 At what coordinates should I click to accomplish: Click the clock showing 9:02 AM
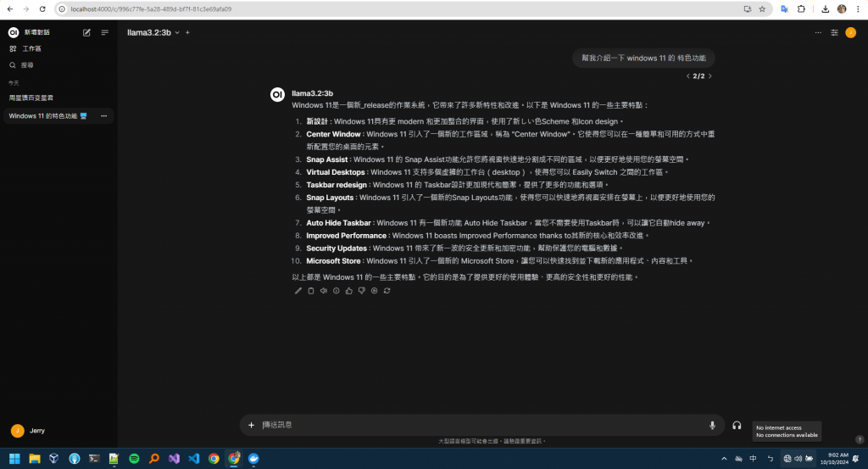(x=834, y=459)
